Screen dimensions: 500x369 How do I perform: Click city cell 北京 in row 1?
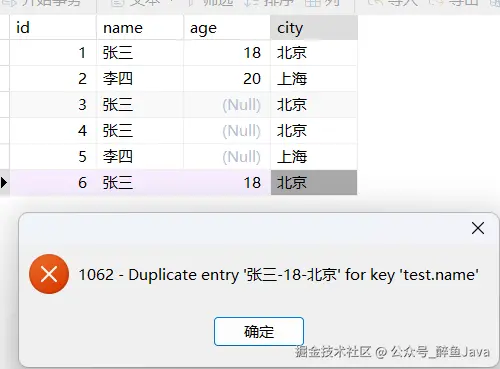click(x=314, y=53)
